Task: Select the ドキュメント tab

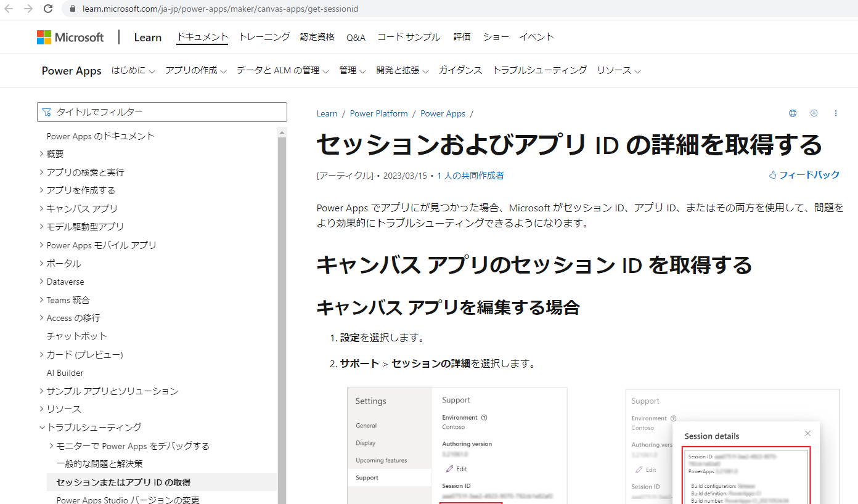Action: coord(202,37)
